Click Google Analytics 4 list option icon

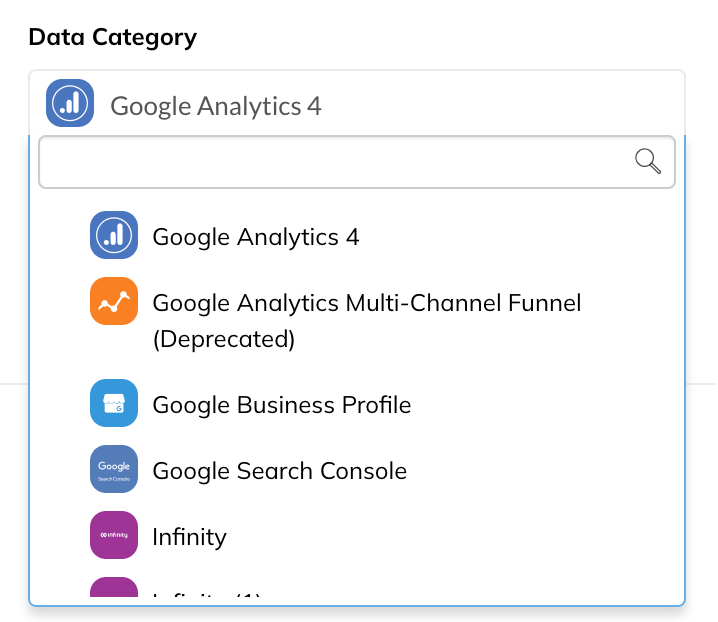click(114, 235)
